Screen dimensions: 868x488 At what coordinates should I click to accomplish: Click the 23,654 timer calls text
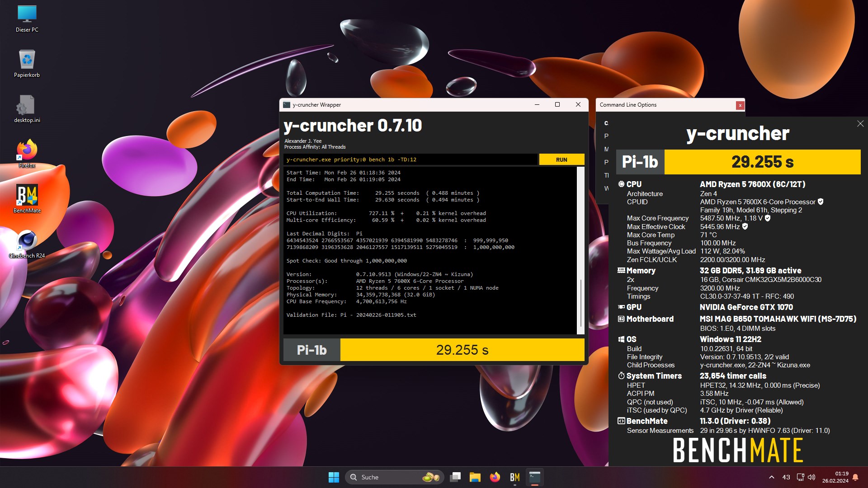pyautogui.click(x=733, y=376)
